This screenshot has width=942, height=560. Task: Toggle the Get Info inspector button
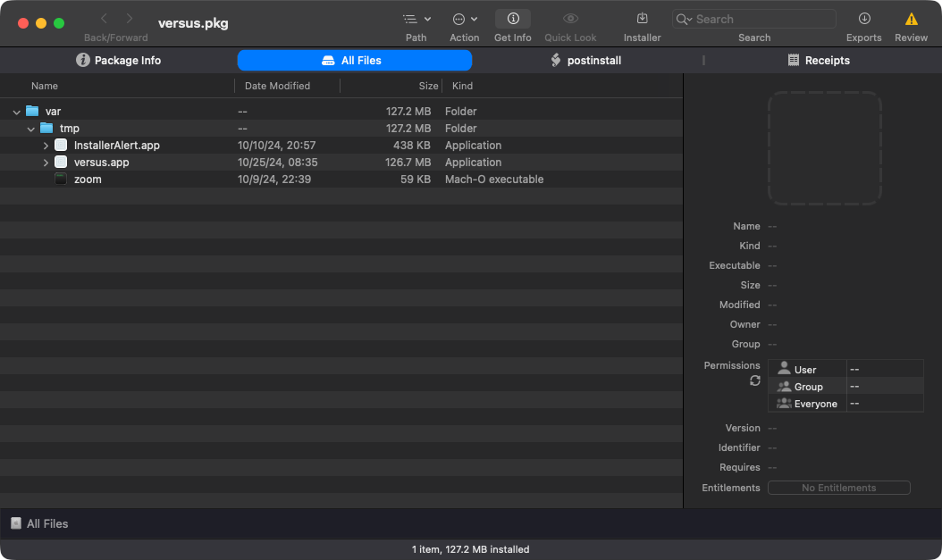coord(513,19)
